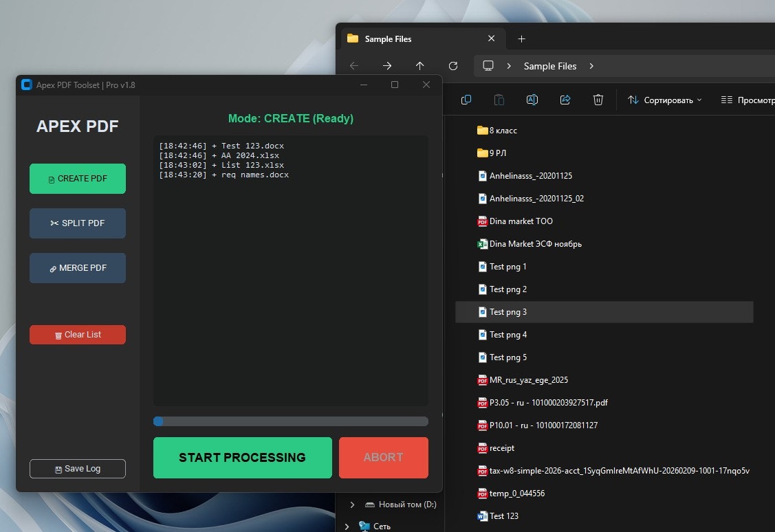Click Sample Files breadcrumb in address bar
775x532 pixels.
(550, 66)
